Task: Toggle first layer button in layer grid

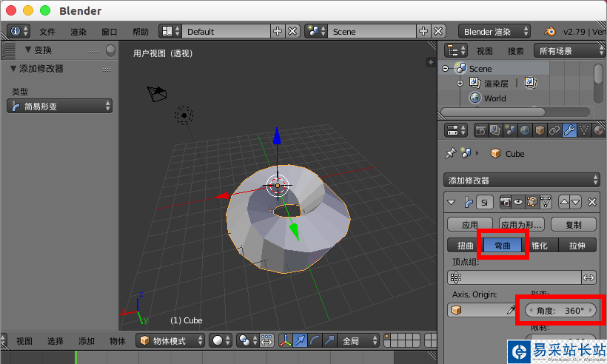Action: 387,337
